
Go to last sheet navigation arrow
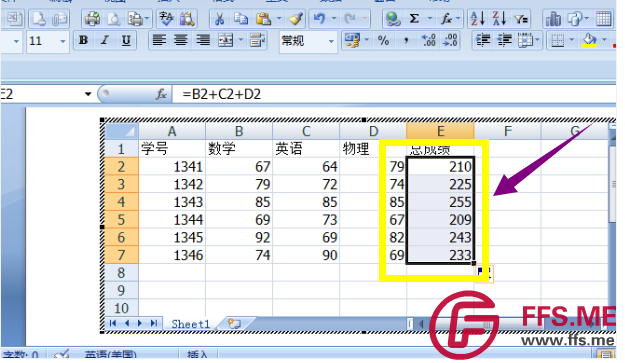pos(154,323)
